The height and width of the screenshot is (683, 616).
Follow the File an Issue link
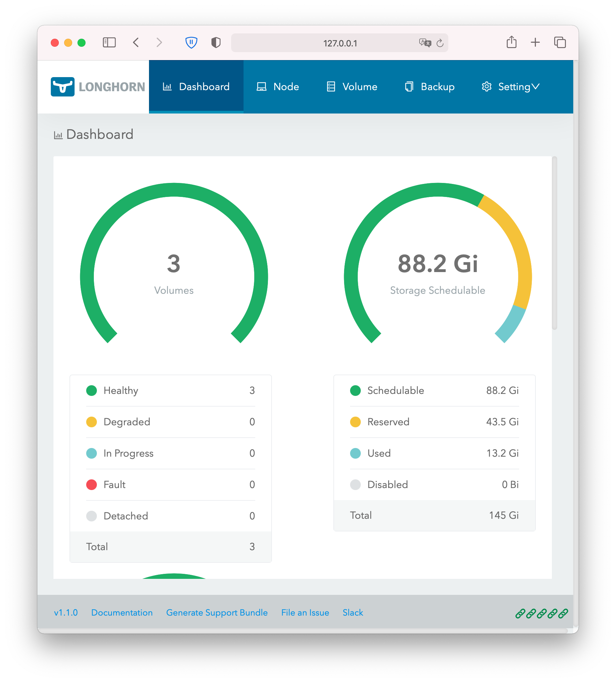coord(305,613)
